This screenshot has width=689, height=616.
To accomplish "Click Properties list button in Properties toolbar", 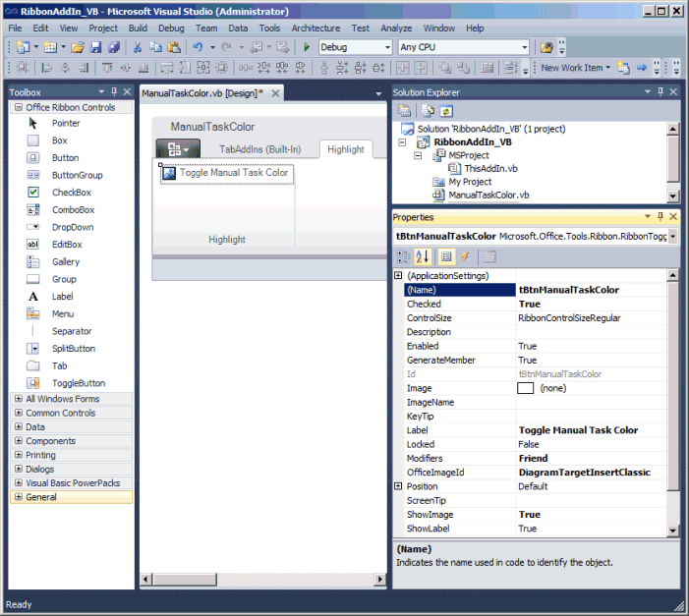I will point(446,256).
